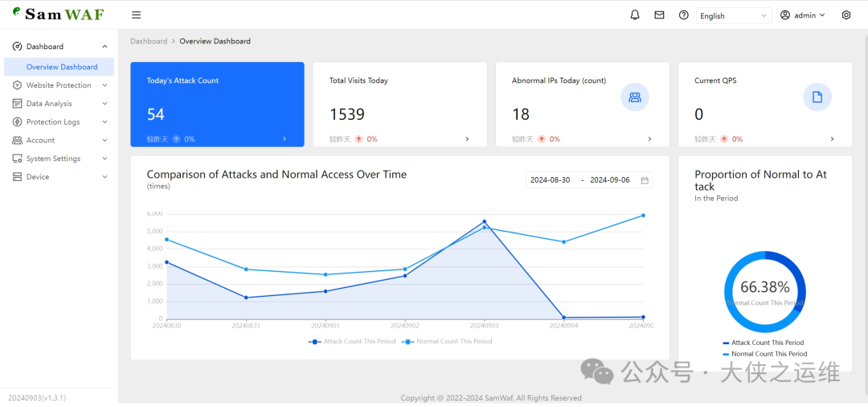Open the mail messages icon

point(659,15)
